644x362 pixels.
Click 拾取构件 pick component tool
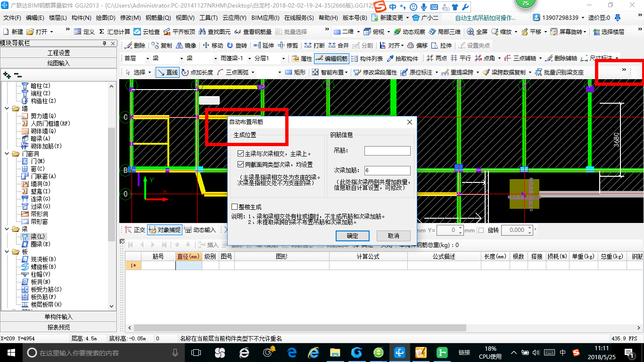tap(402, 58)
